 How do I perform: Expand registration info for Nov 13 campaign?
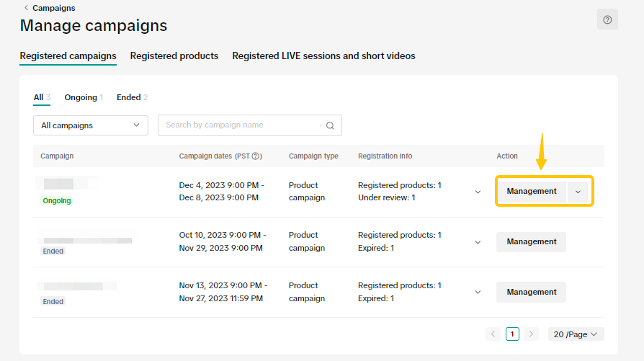pyautogui.click(x=478, y=293)
